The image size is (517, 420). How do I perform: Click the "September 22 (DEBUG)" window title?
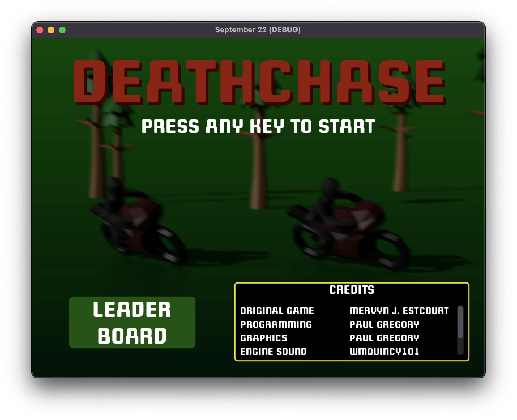pos(258,30)
